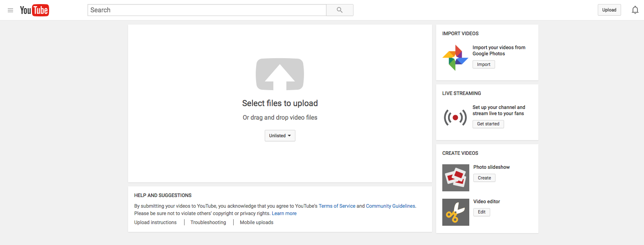Click Get started for live streaming

tap(488, 124)
